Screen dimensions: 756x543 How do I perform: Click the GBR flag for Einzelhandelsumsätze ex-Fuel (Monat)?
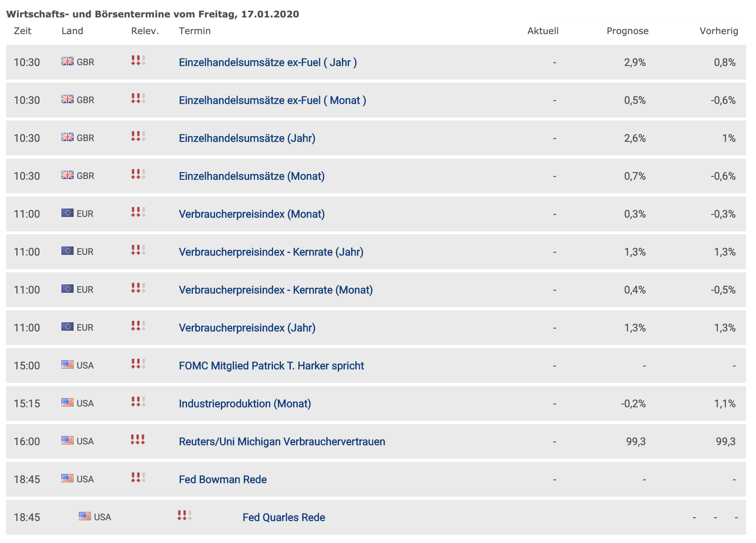click(x=67, y=99)
